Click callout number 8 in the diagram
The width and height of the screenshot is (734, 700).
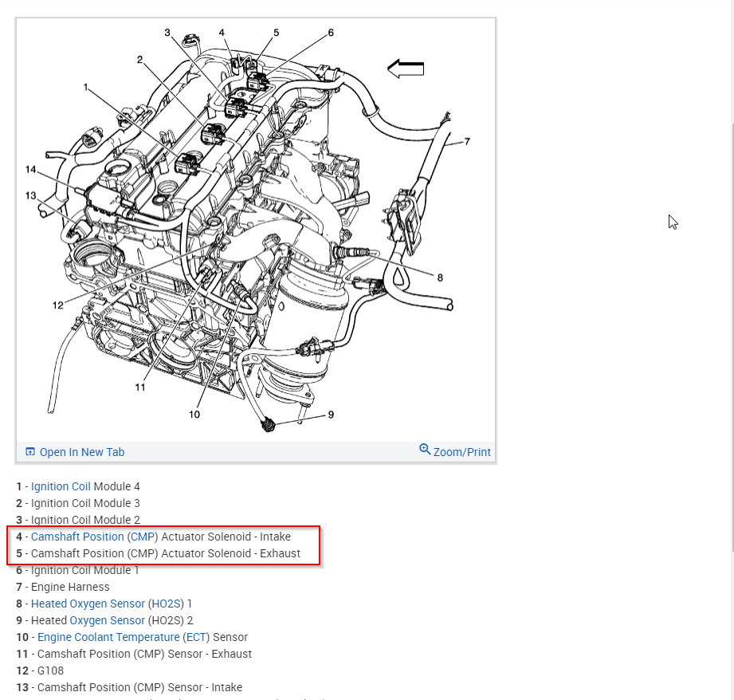[x=440, y=277]
